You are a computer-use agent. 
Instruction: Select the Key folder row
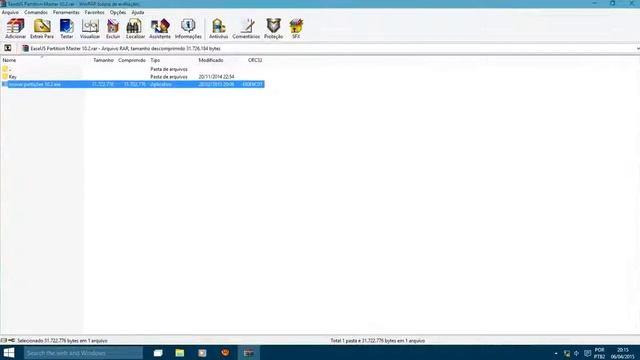133,76
